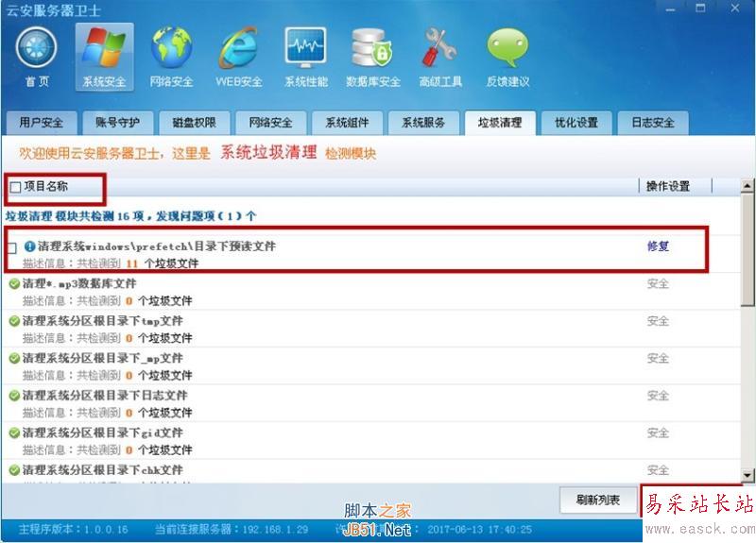756x543 pixels.
Task: Switch to the 网络安全 sub-tab
Action: point(270,123)
